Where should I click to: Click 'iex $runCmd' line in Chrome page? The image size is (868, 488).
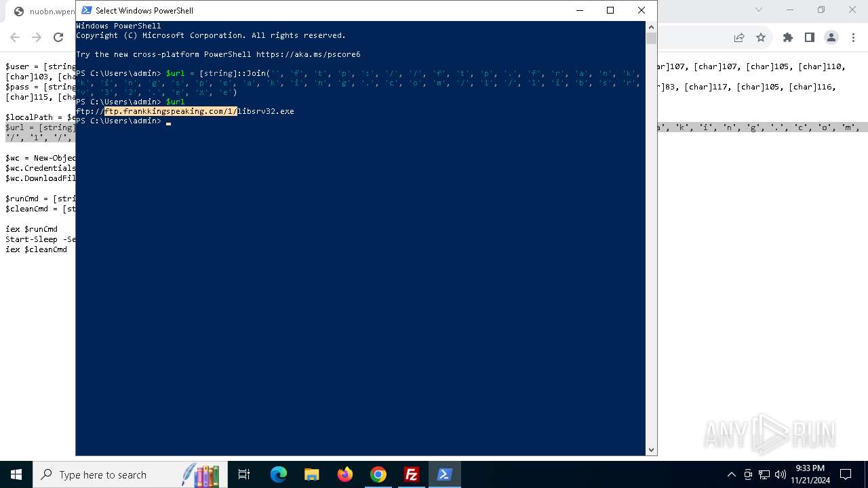(32, 229)
